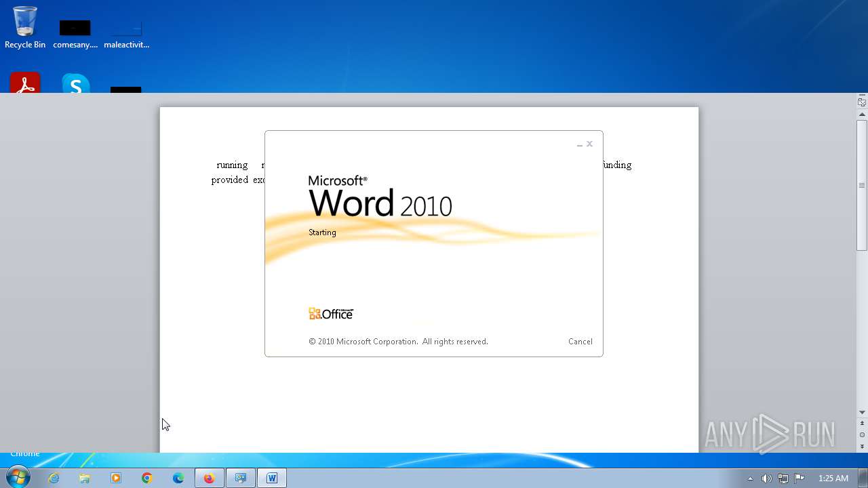Launch Internet Explorer from the taskbar

pyautogui.click(x=54, y=478)
